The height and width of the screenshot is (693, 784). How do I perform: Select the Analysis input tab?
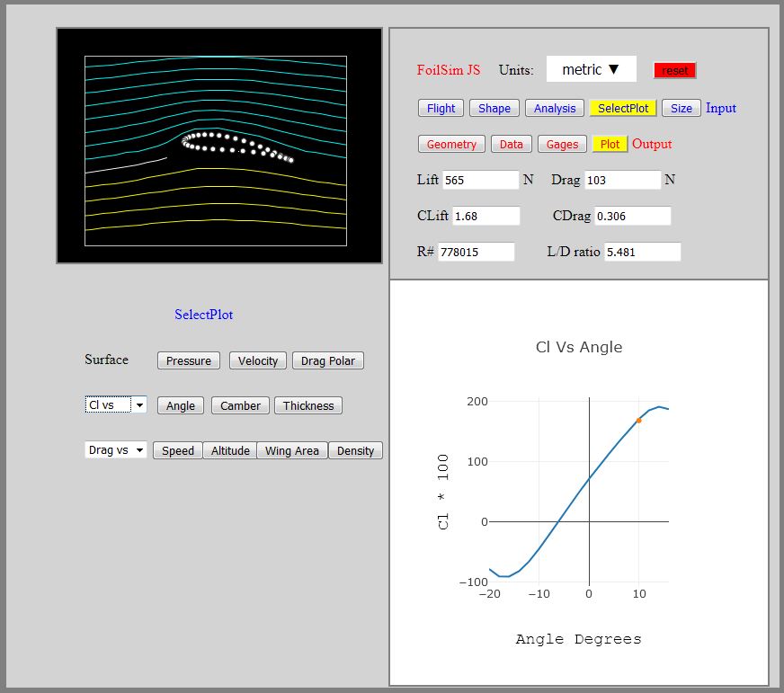point(555,108)
